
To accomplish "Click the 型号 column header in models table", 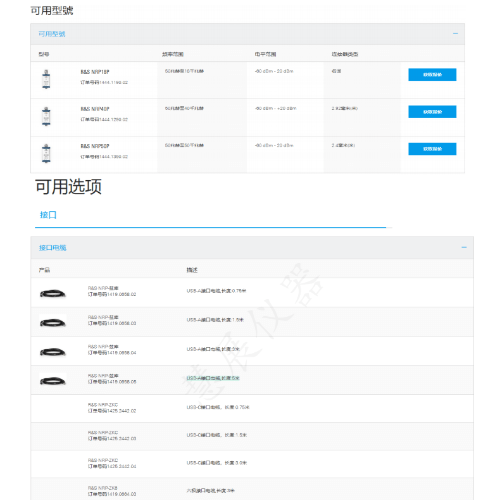I will pos(44,54).
